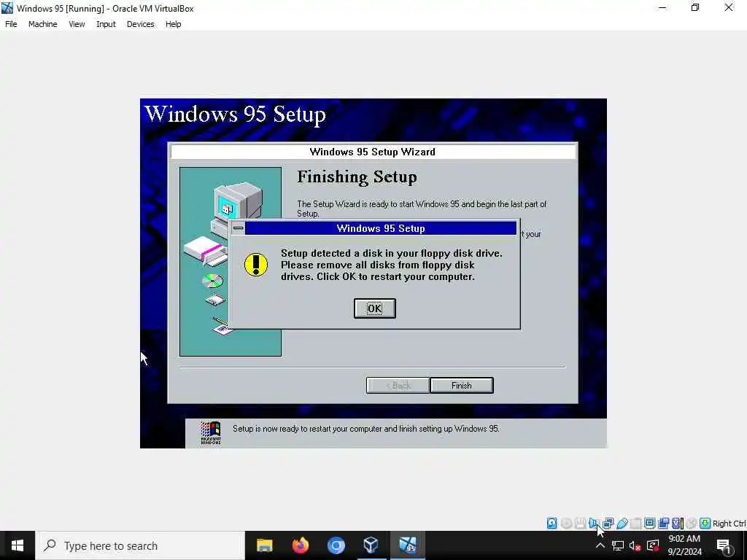Open the VirtualBox File menu
The height and width of the screenshot is (560, 747).
click(x=11, y=24)
